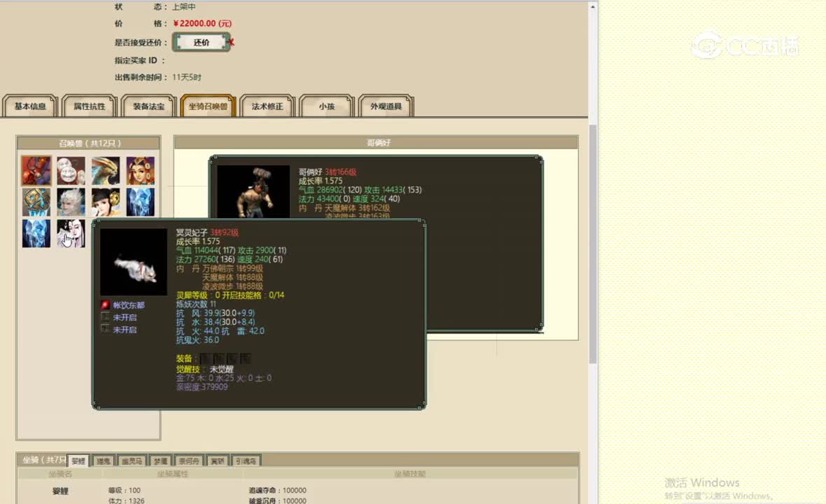Click the pet name 冥灵妃子

(192, 232)
